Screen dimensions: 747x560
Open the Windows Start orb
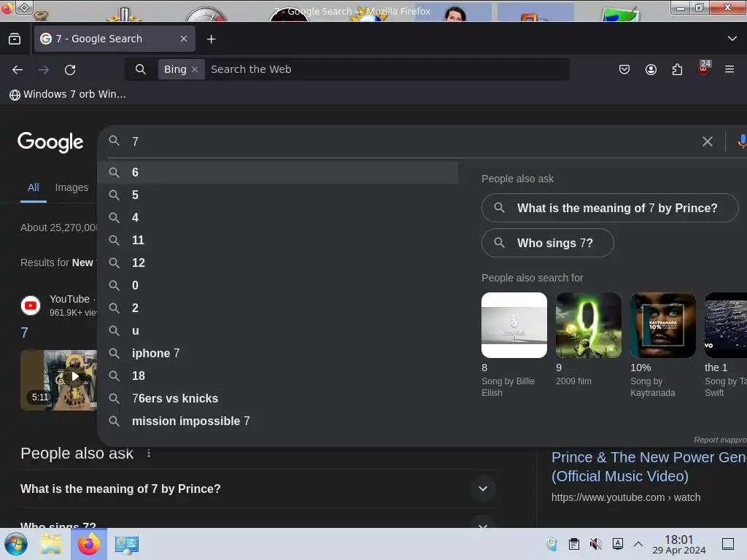tap(16, 544)
